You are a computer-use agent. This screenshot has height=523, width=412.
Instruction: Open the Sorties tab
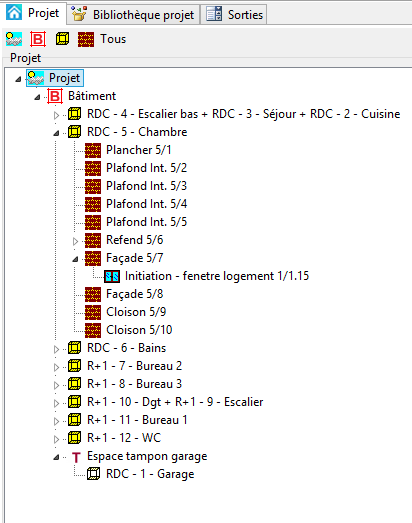tap(235, 14)
